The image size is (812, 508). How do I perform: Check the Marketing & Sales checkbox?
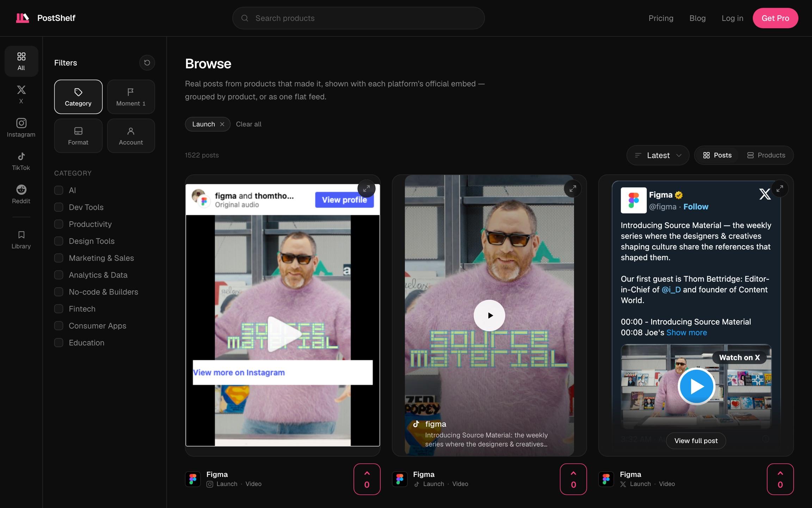click(x=59, y=258)
